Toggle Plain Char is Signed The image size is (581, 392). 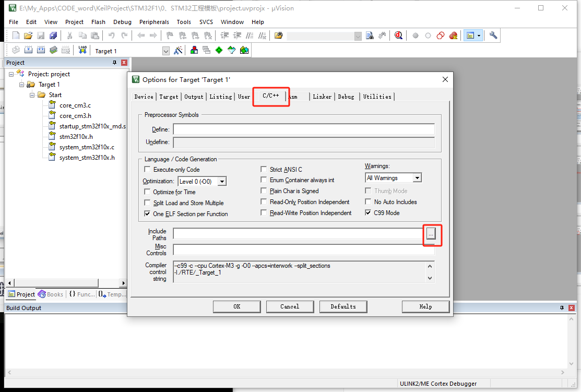pyautogui.click(x=264, y=191)
